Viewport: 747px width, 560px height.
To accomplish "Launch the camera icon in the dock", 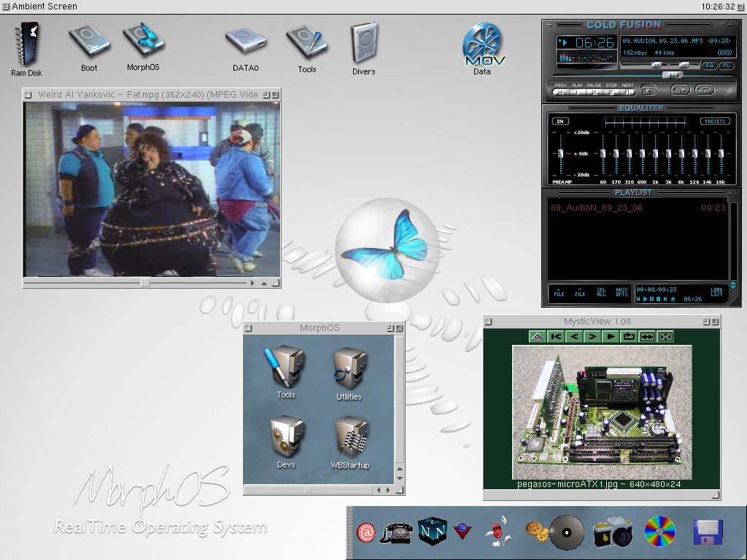I will pyautogui.click(x=613, y=532).
